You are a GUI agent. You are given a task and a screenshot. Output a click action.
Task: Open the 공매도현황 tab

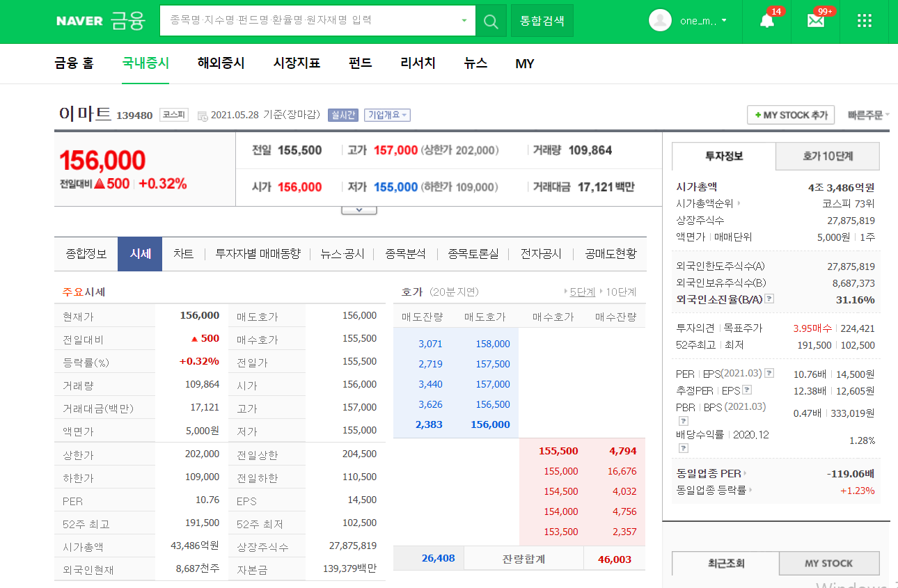tap(611, 254)
